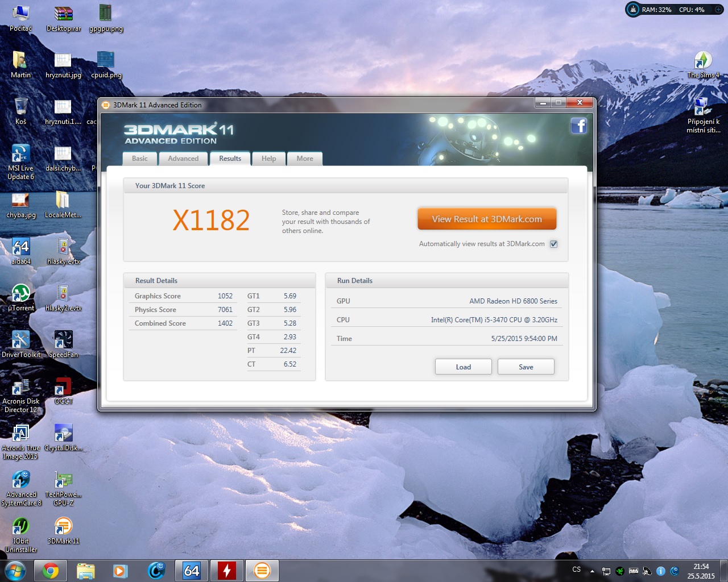
Task: Select the DriverToolkit desktop shortcut
Action: pos(21,344)
